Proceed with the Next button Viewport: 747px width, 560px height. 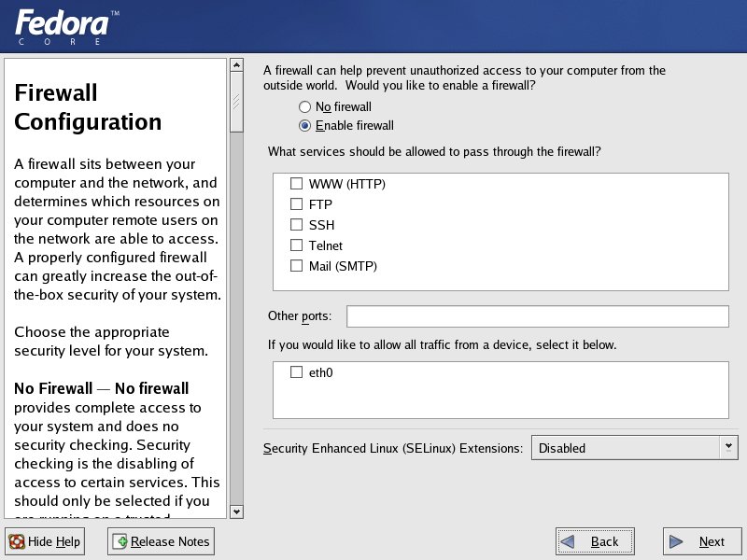point(701,541)
